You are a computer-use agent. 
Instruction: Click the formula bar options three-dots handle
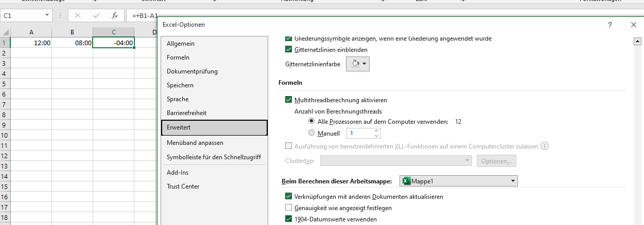[60, 16]
